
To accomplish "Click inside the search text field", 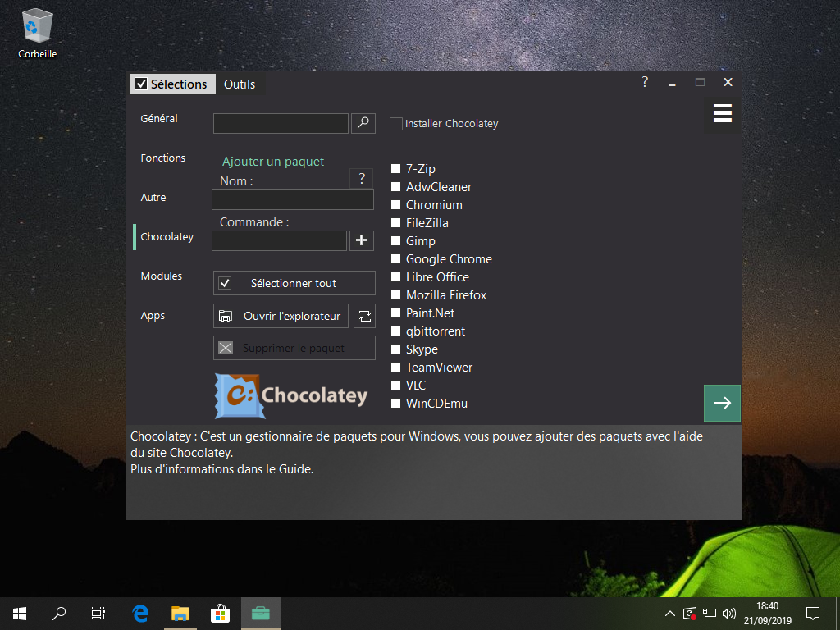I will 281,123.
